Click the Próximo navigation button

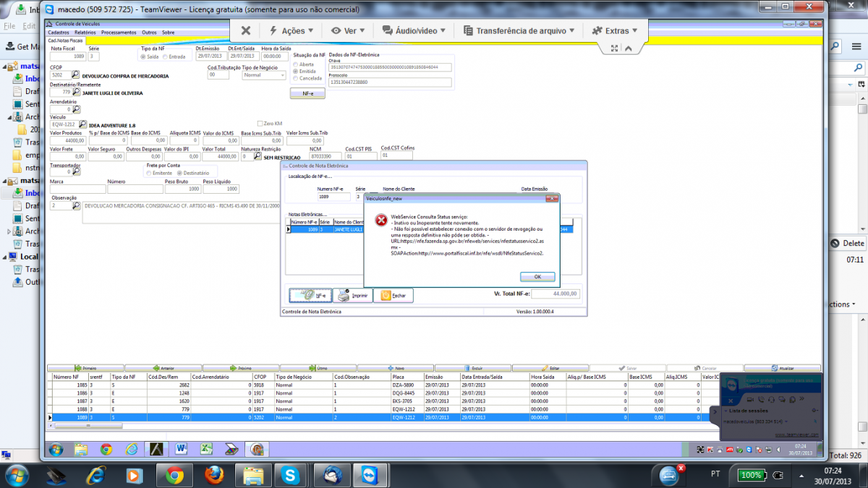(240, 368)
